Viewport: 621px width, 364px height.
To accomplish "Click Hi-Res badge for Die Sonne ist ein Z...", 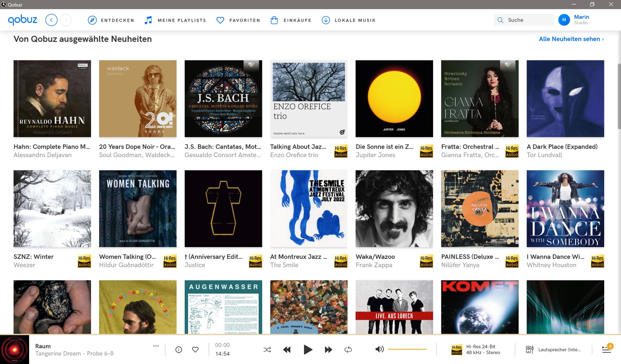I will point(426,151).
